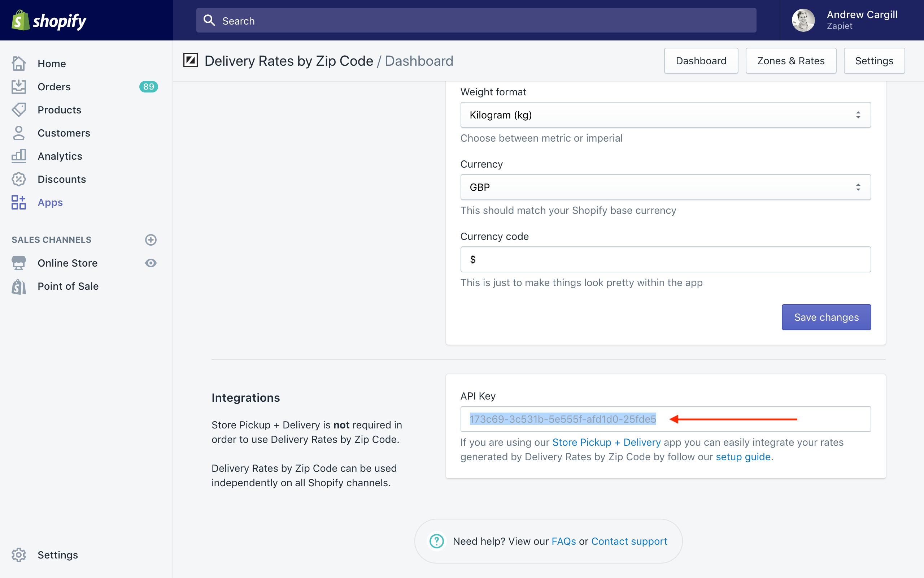
Task: Click the help question mark icon
Action: point(437,541)
